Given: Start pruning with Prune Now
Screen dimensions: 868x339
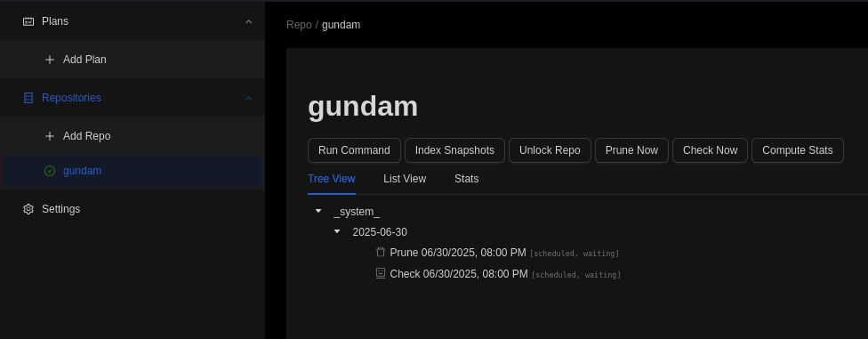Looking at the screenshot, I should click(631, 150).
